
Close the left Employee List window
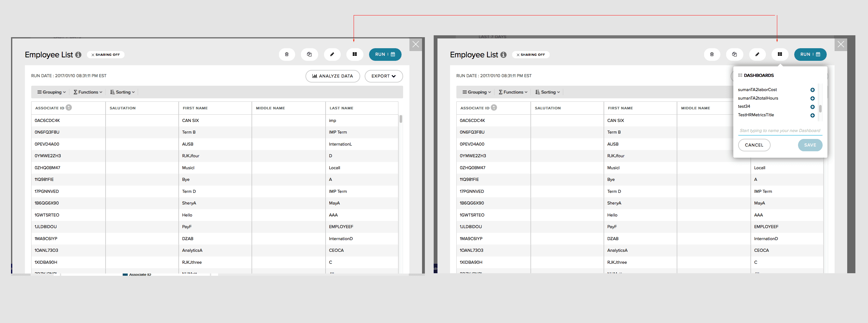415,44
